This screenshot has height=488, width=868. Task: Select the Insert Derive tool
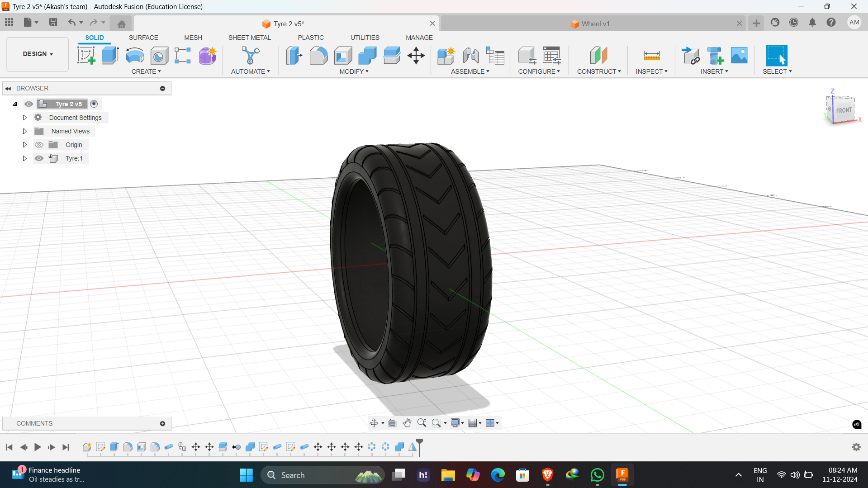point(691,56)
